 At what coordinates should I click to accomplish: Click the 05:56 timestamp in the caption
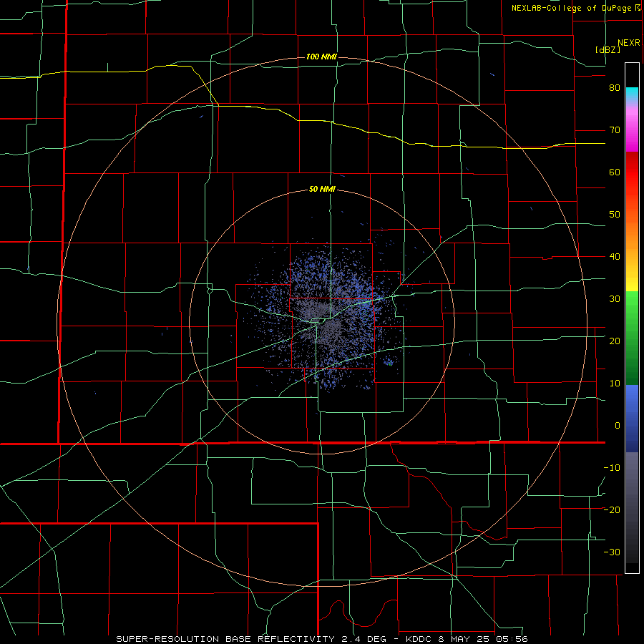pyautogui.click(x=513, y=639)
